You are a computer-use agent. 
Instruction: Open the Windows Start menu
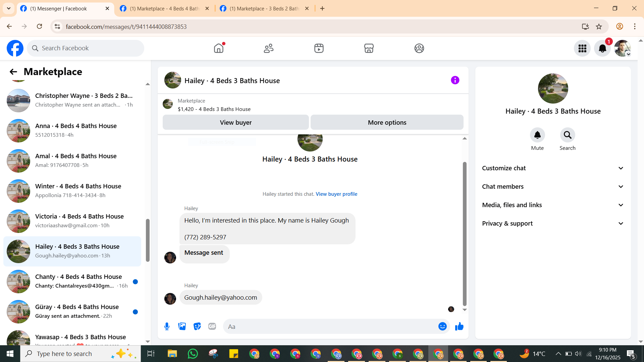pyautogui.click(x=10, y=354)
